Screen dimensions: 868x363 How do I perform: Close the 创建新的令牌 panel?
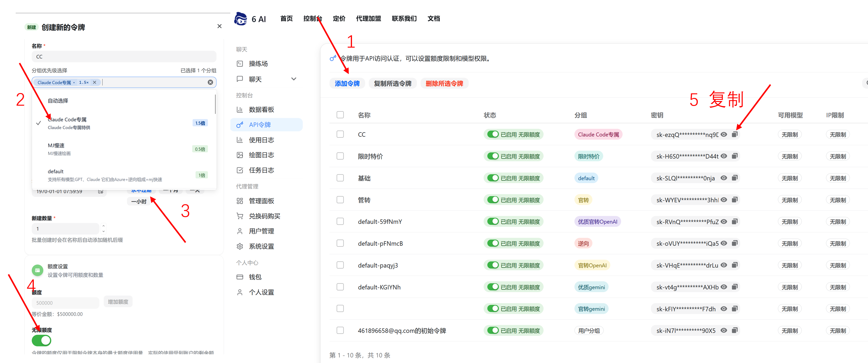click(219, 26)
